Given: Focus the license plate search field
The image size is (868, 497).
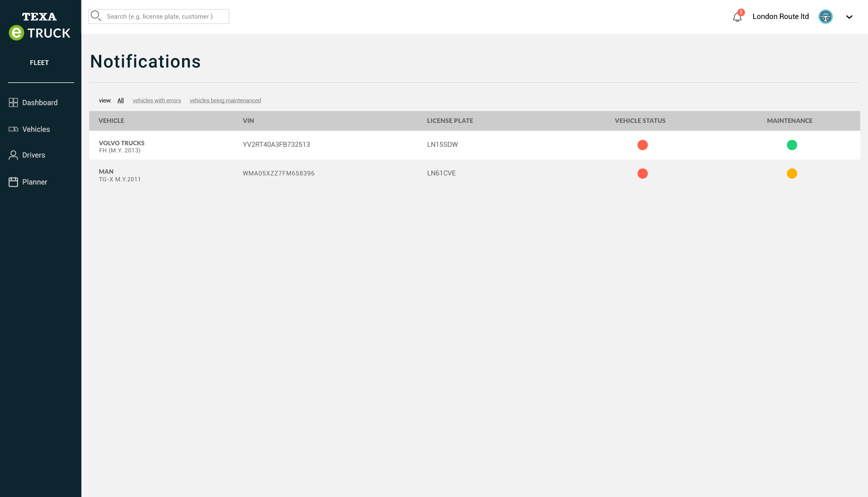Looking at the screenshot, I should pos(159,16).
